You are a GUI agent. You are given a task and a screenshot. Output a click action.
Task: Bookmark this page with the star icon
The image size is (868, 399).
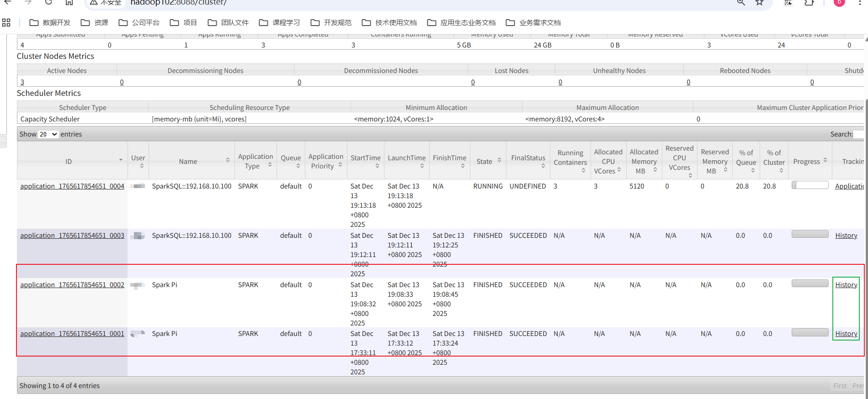click(759, 2)
